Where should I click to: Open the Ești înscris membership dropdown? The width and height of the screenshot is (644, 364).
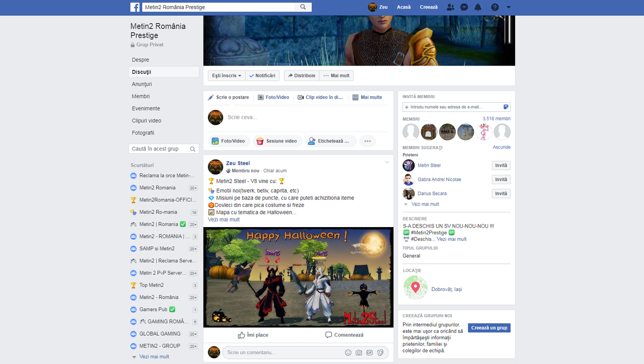coord(226,75)
